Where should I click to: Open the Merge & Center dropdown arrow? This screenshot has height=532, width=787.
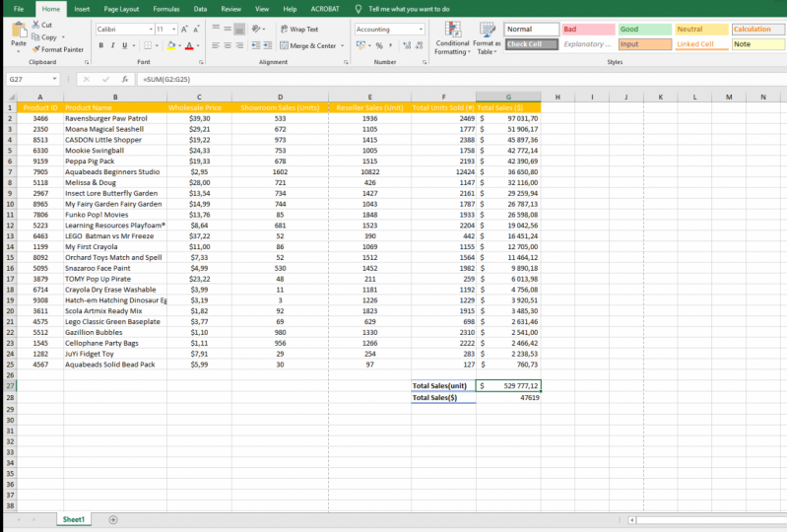[343, 45]
